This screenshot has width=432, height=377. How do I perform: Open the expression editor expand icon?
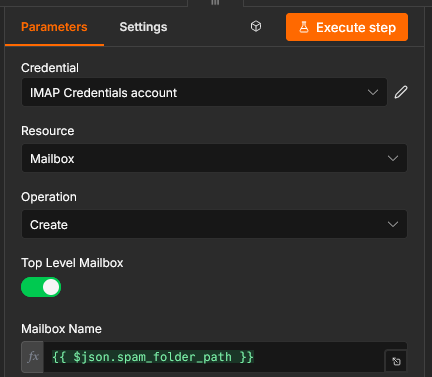pyautogui.click(x=396, y=361)
